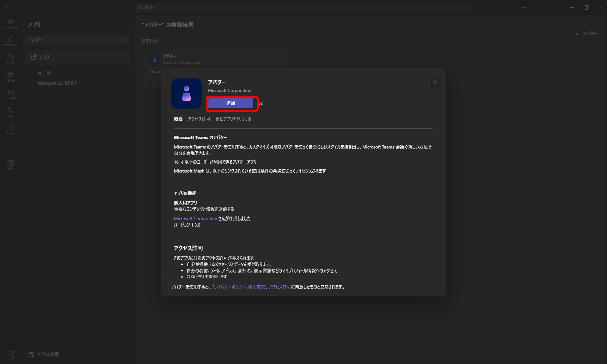Image resolution: width=607 pixels, height=364 pixels.
Task: Open Help (ヘルプ) in the sidebar
Action: click(x=11, y=355)
